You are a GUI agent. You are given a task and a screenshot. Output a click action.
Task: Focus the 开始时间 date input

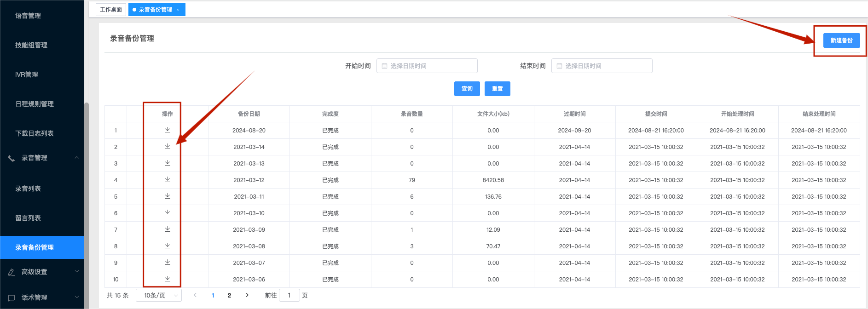click(x=427, y=66)
